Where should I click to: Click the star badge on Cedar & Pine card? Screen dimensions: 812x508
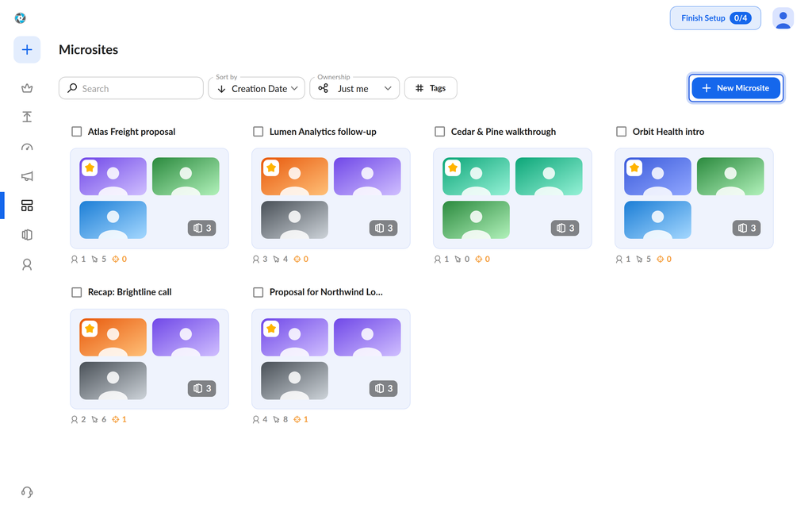453,168
